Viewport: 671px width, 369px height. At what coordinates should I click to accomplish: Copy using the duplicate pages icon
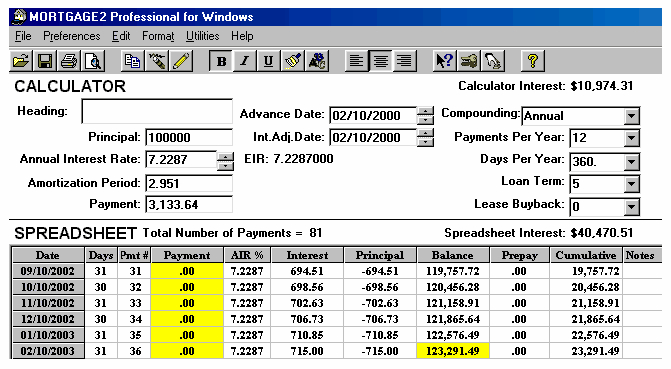coord(133,61)
